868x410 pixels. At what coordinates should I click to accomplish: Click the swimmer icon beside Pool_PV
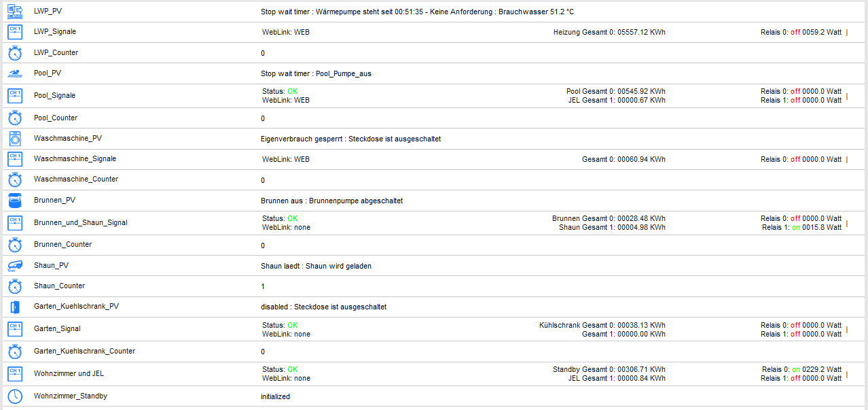click(15, 73)
